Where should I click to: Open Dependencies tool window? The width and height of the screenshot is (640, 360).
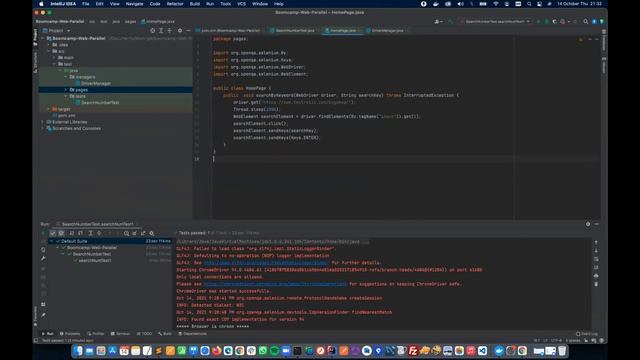(192, 334)
